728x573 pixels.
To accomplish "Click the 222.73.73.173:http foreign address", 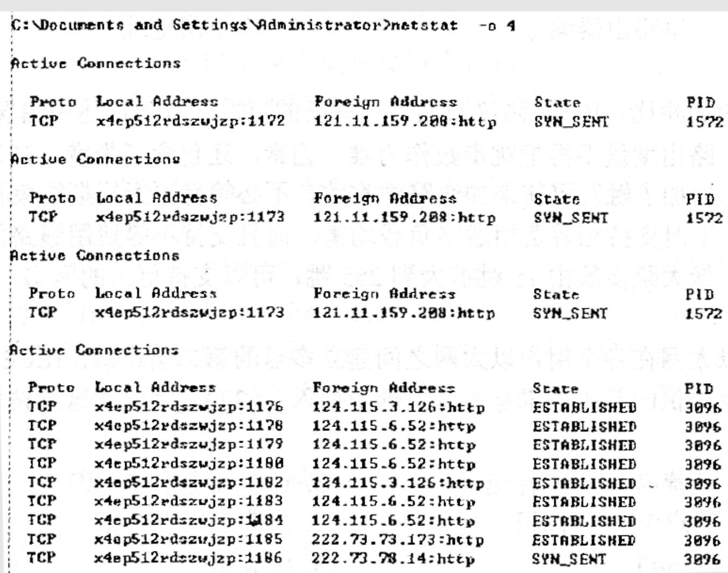I will click(398, 539).
